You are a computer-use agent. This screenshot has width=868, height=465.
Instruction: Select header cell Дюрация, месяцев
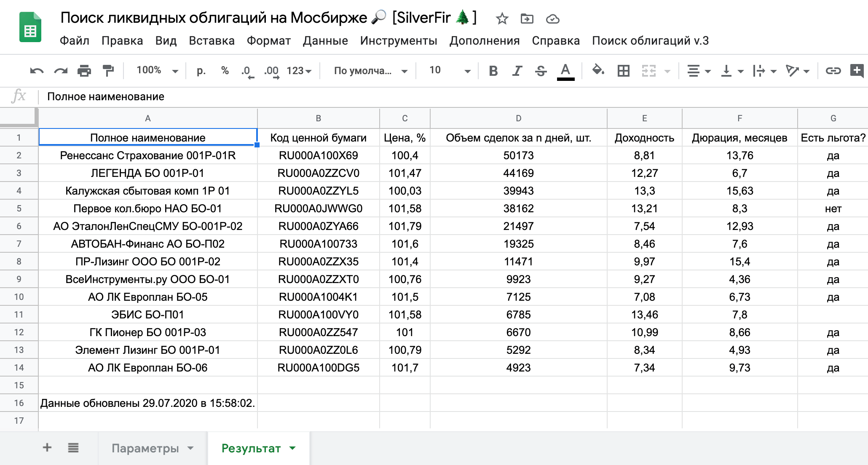(x=739, y=138)
